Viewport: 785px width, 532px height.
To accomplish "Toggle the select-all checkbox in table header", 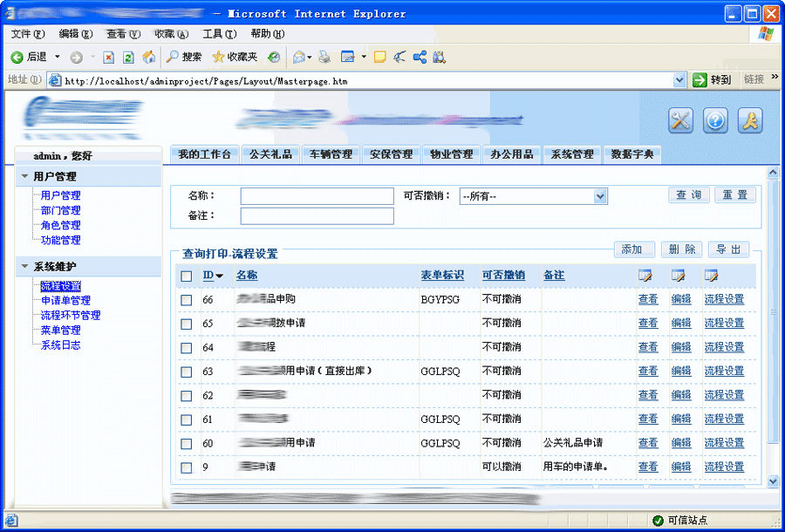I will tap(186, 276).
